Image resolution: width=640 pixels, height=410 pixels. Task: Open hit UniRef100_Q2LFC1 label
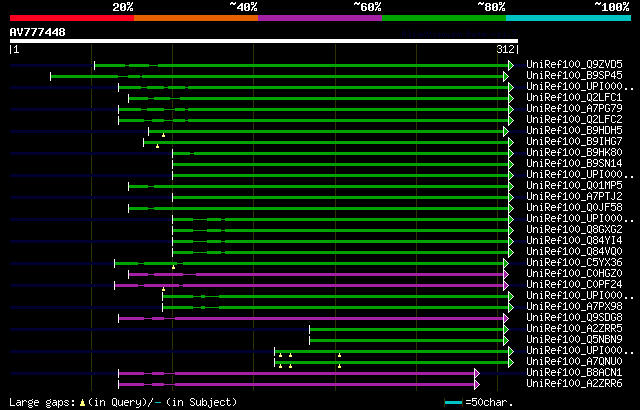(x=574, y=98)
